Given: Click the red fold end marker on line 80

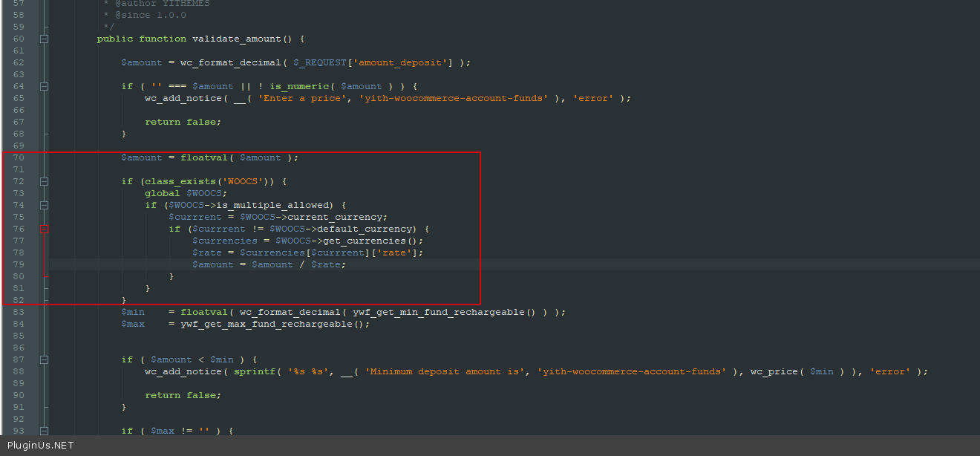Looking at the screenshot, I should click(45, 276).
